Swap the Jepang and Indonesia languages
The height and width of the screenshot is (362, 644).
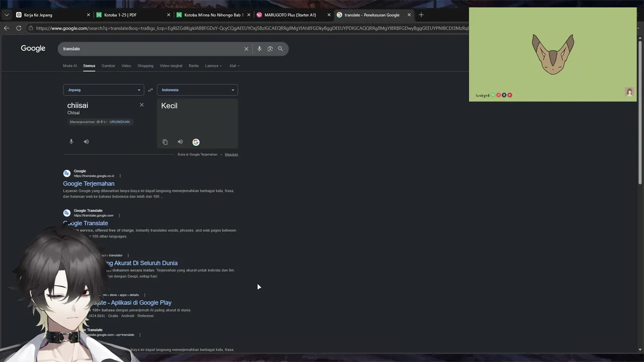point(150,90)
